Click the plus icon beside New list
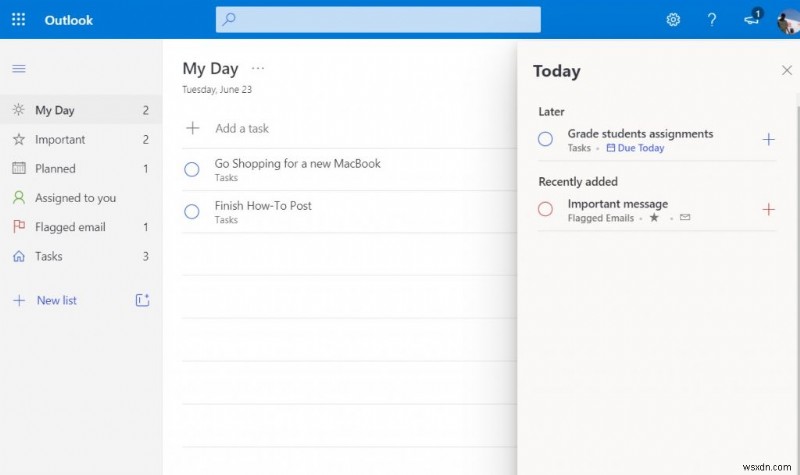The image size is (800, 475). [x=19, y=301]
